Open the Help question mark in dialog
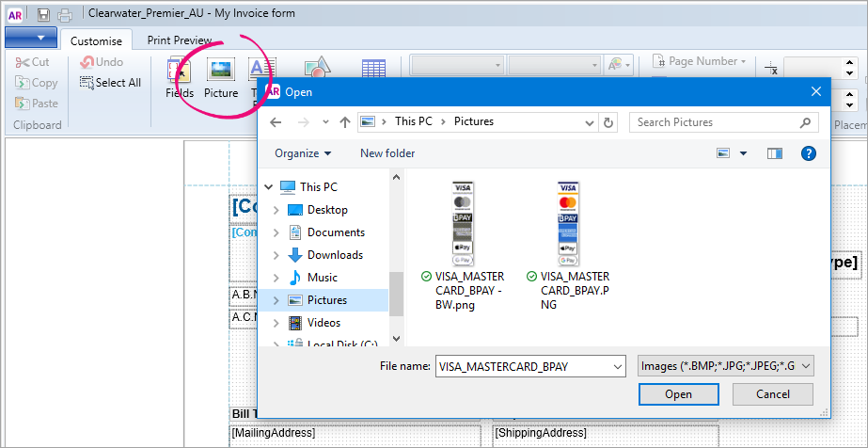 (x=808, y=153)
